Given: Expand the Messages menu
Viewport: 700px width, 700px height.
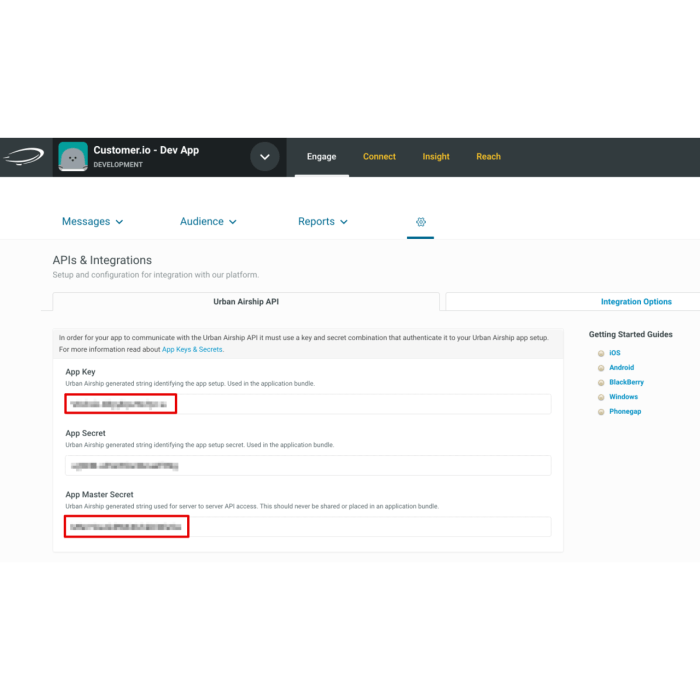Looking at the screenshot, I should tap(92, 221).
